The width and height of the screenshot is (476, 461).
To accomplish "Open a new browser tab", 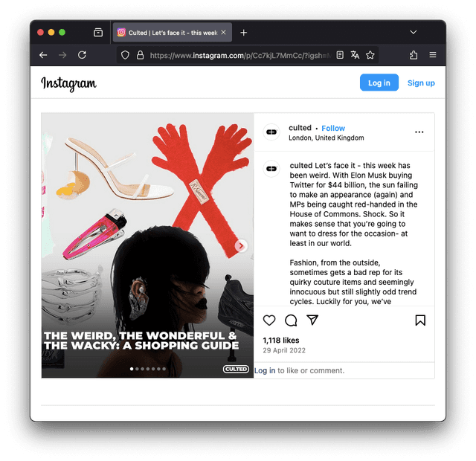I will tap(243, 33).
